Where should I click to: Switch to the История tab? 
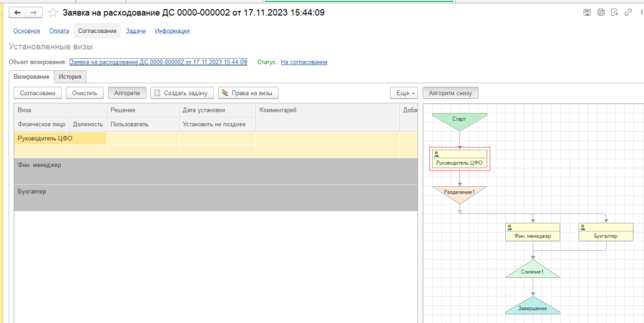70,77
